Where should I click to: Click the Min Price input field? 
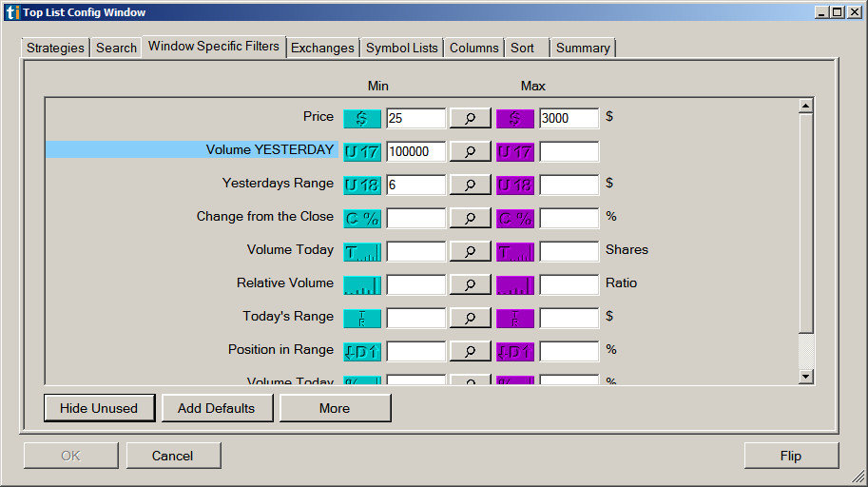coord(415,118)
